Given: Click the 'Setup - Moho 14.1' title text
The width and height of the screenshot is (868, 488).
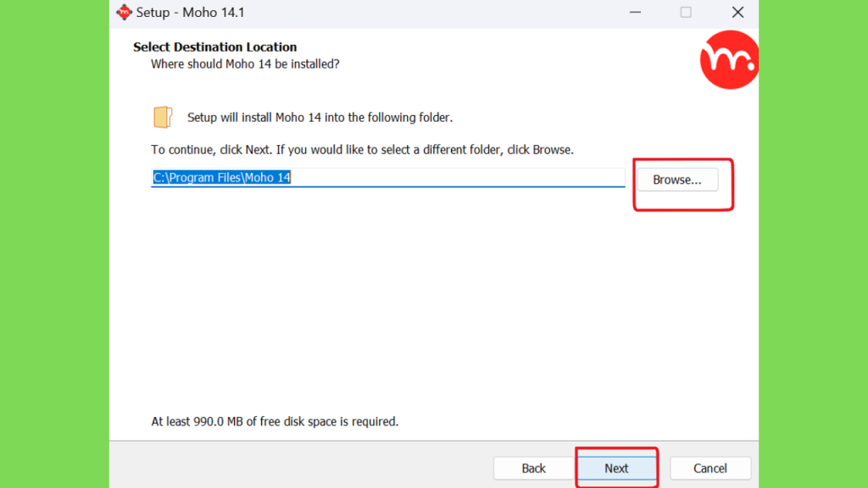Looking at the screenshot, I should tap(191, 12).
